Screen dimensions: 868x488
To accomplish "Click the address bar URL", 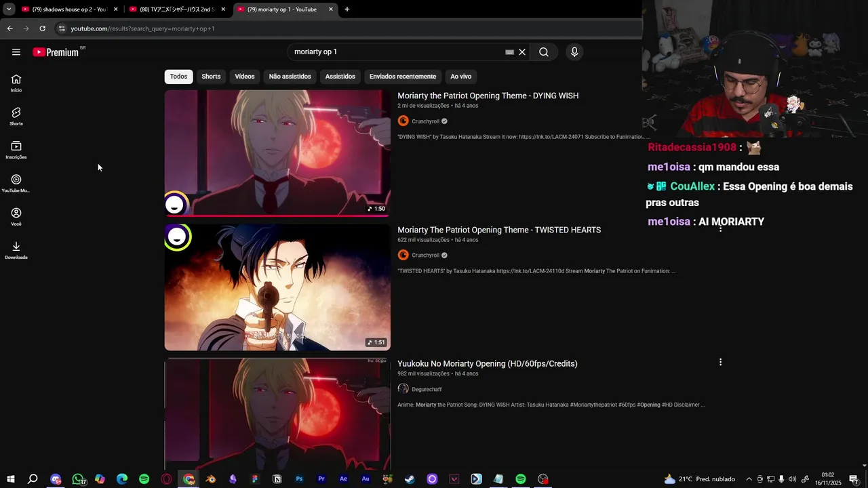I will point(142,28).
